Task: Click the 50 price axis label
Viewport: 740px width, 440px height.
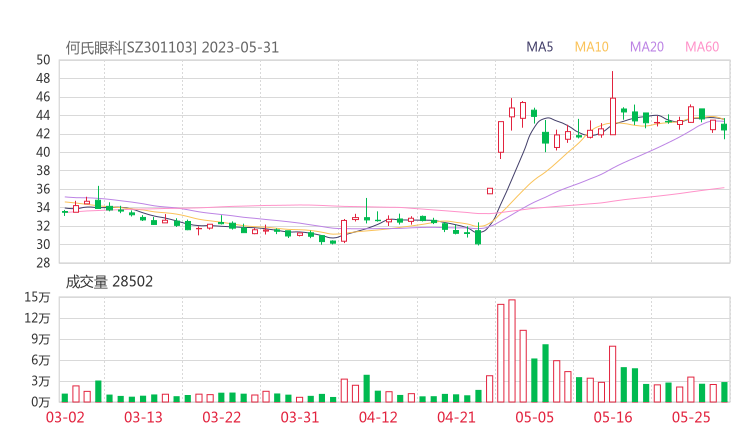Action: click(43, 60)
